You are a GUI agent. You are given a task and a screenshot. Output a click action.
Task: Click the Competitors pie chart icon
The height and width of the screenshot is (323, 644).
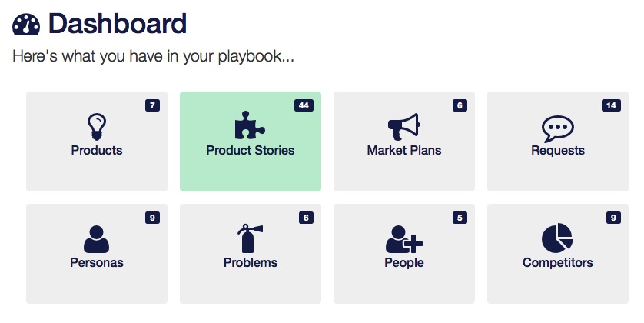(557, 238)
